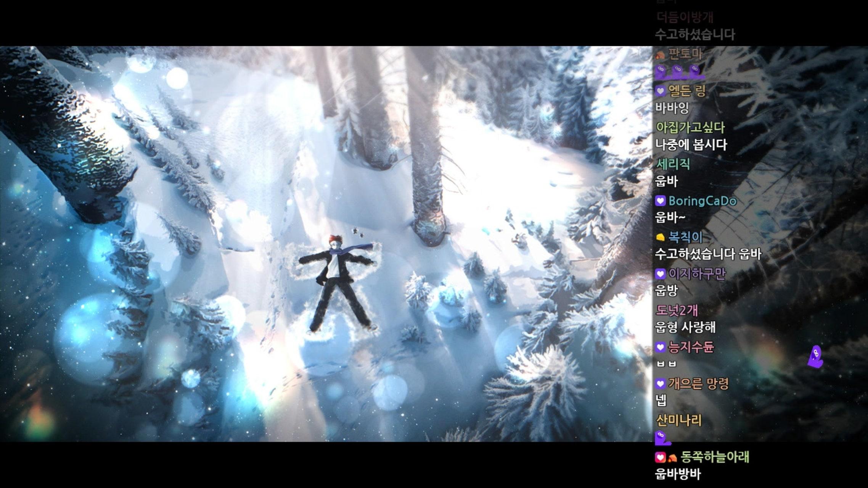Image resolution: width=868 pixels, height=488 pixels.
Task: Click the username 세리직
Action: click(673, 164)
